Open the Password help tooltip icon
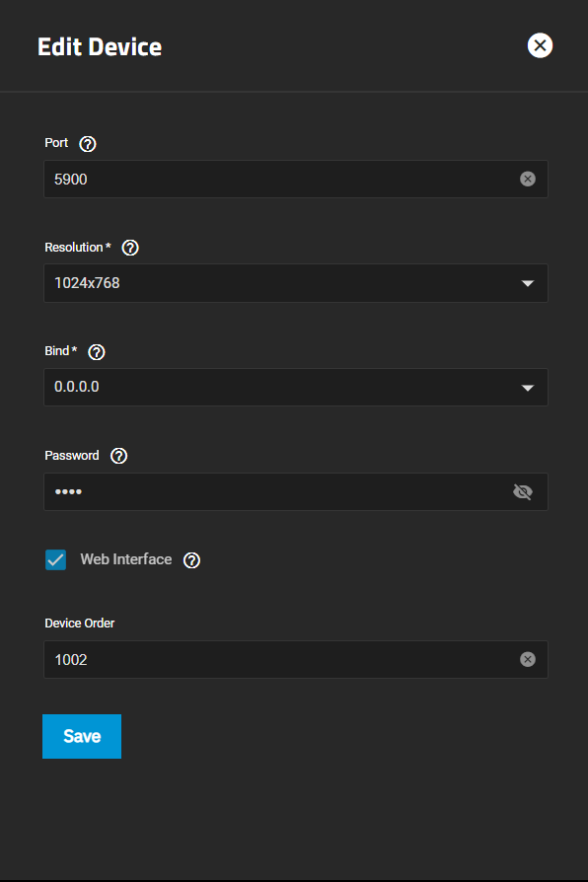The image size is (588, 882). pyautogui.click(x=118, y=456)
